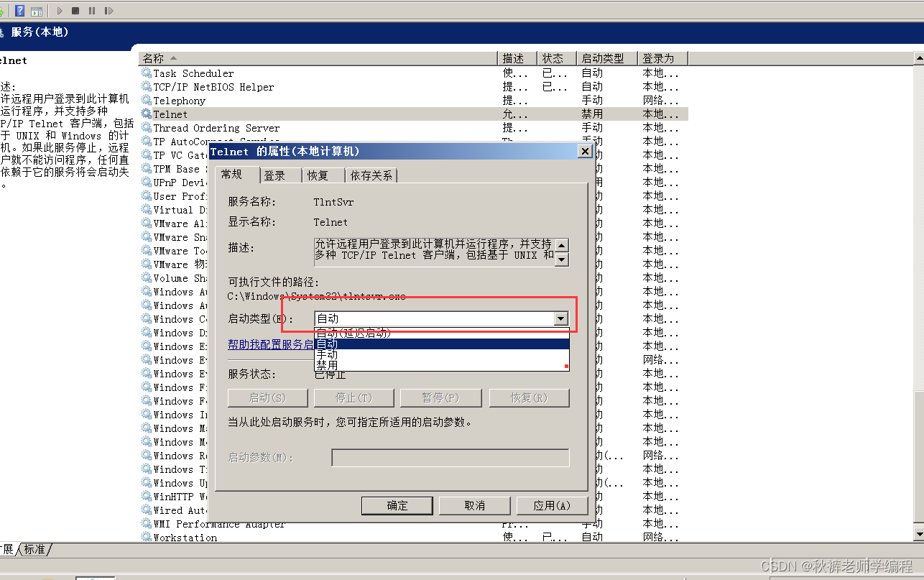Click the 停止(T) service button
The image size is (924, 580).
pyautogui.click(x=354, y=397)
